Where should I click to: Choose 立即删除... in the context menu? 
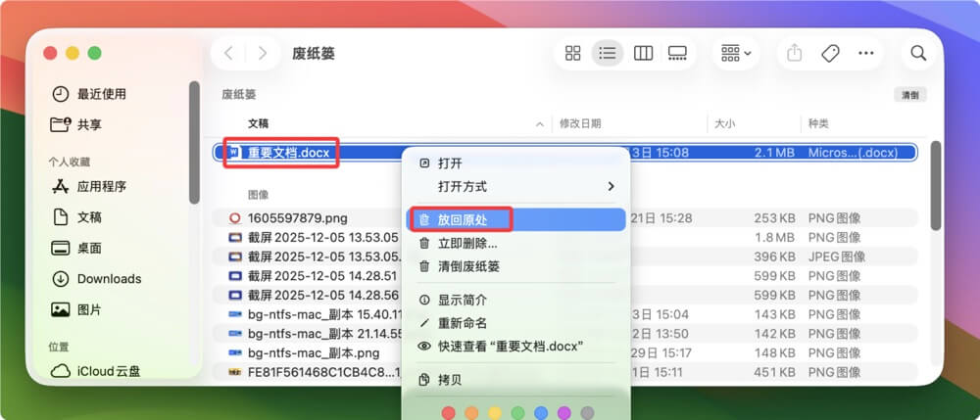(515, 244)
